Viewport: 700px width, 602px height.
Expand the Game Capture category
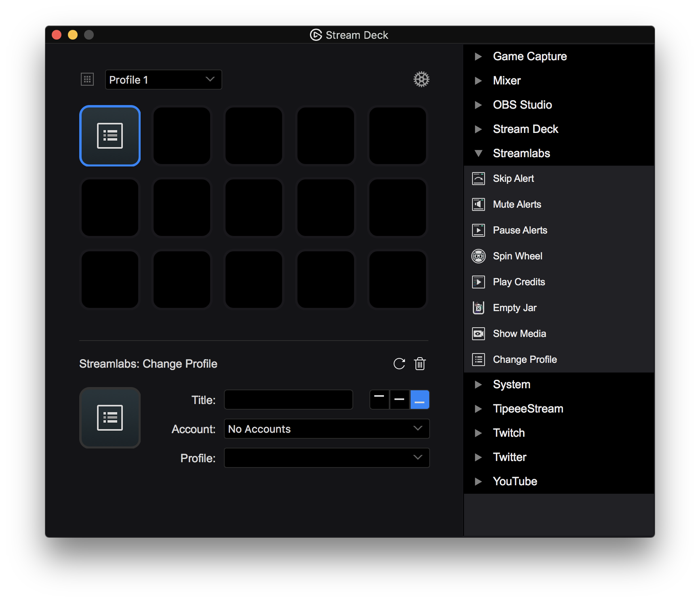478,56
